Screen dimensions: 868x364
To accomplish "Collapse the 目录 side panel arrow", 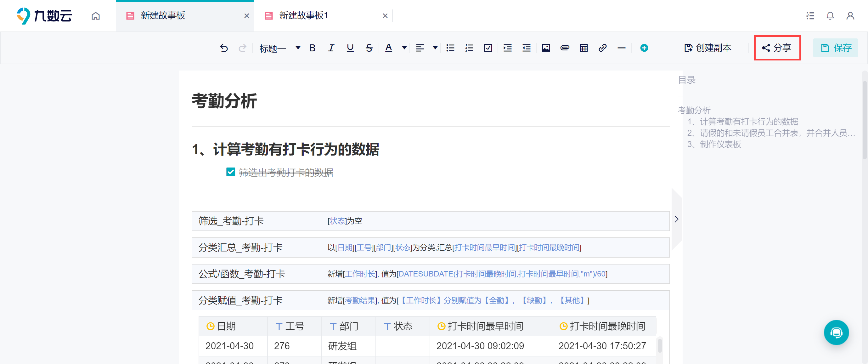I will 676,219.
